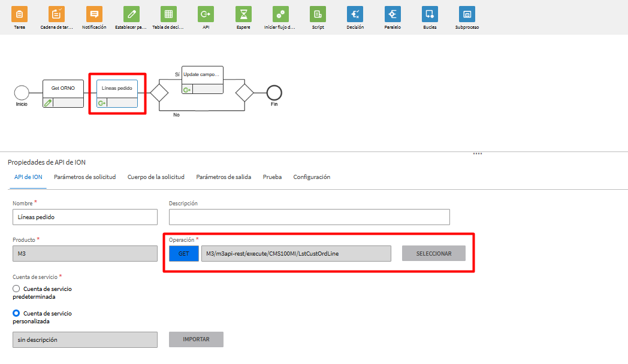Click the Sí branch label
The height and width of the screenshot is (364, 628).
click(177, 74)
